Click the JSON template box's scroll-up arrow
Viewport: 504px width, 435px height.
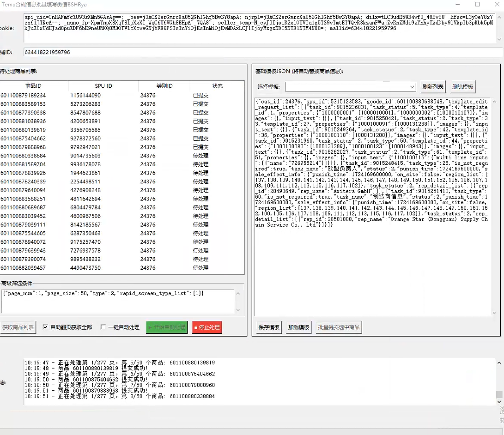point(494,102)
